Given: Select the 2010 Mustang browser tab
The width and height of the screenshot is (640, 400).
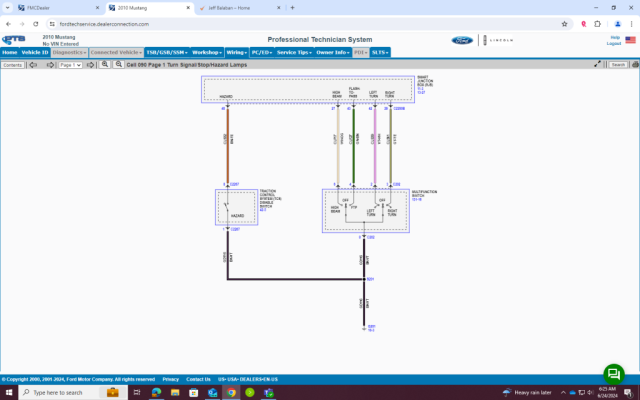Looking at the screenshot, I should click(149, 8).
